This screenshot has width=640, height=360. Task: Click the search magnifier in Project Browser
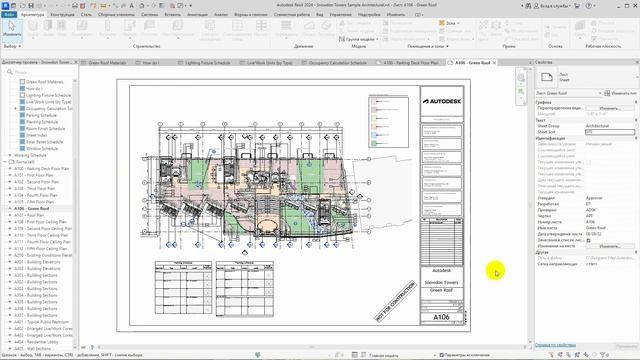click(10, 72)
